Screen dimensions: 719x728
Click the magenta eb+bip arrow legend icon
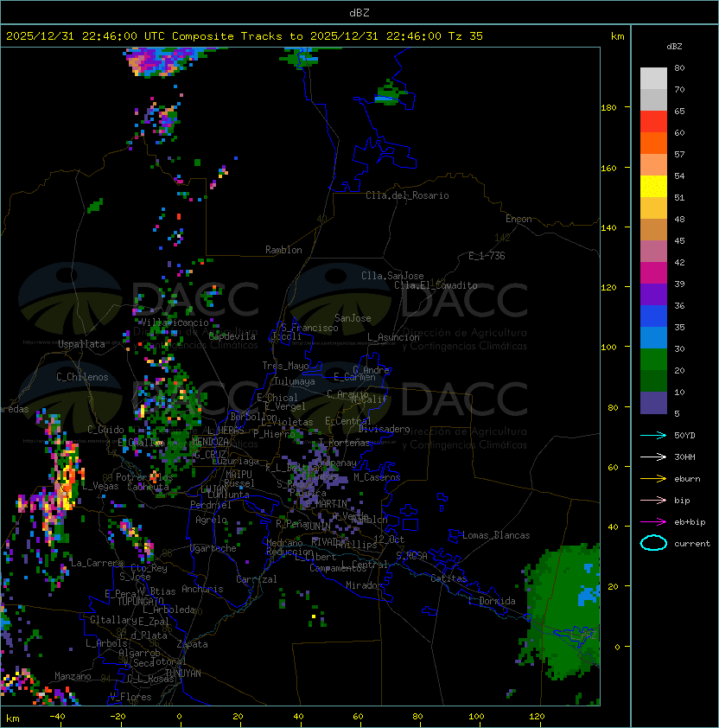point(653,522)
